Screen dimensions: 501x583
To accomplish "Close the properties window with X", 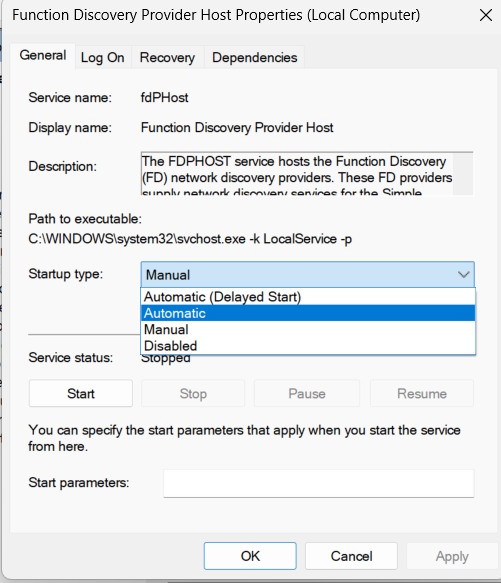I will (x=486, y=16).
